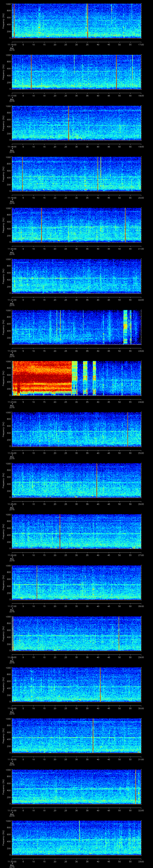Click the 11:18:00 start time label

coord(12,147)
